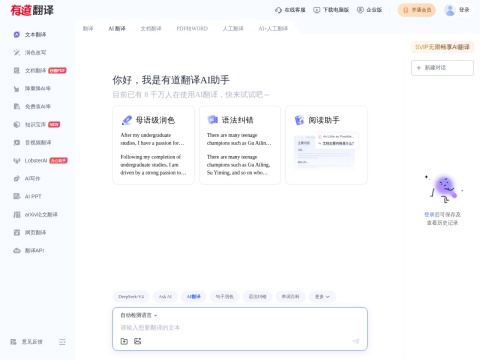Click the user avatar icon

(x=450, y=10)
